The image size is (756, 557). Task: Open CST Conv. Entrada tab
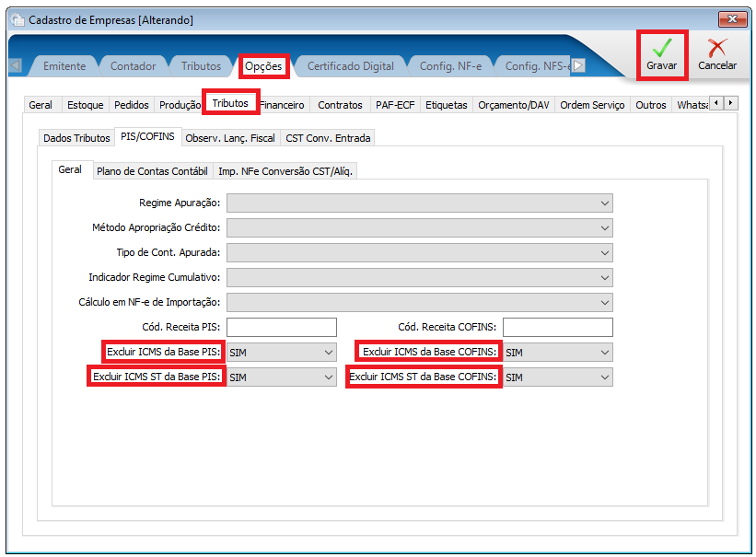tap(328, 138)
